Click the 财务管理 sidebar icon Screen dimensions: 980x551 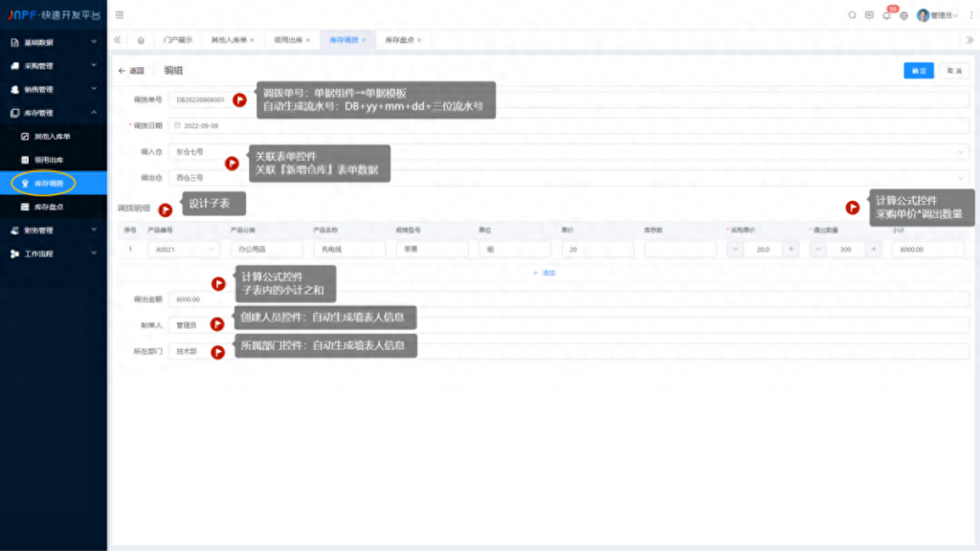(x=14, y=231)
